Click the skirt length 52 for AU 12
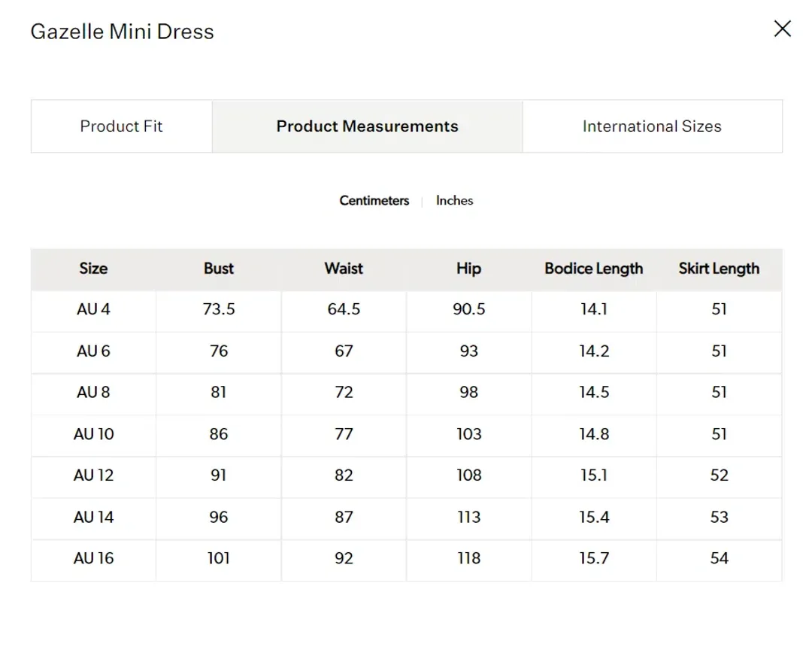Image resolution: width=812 pixels, height=656 pixels. tap(719, 476)
